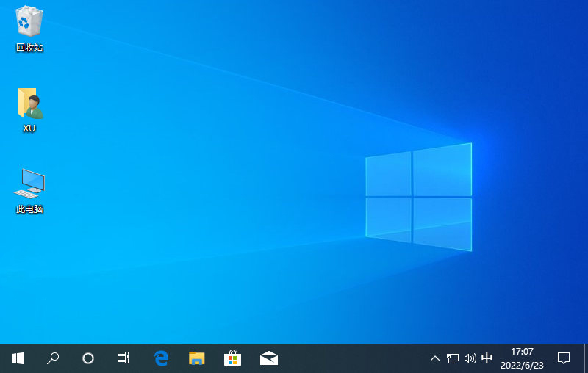Open Microsoft Store from the taskbar
The height and width of the screenshot is (373, 588).
[x=232, y=358]
